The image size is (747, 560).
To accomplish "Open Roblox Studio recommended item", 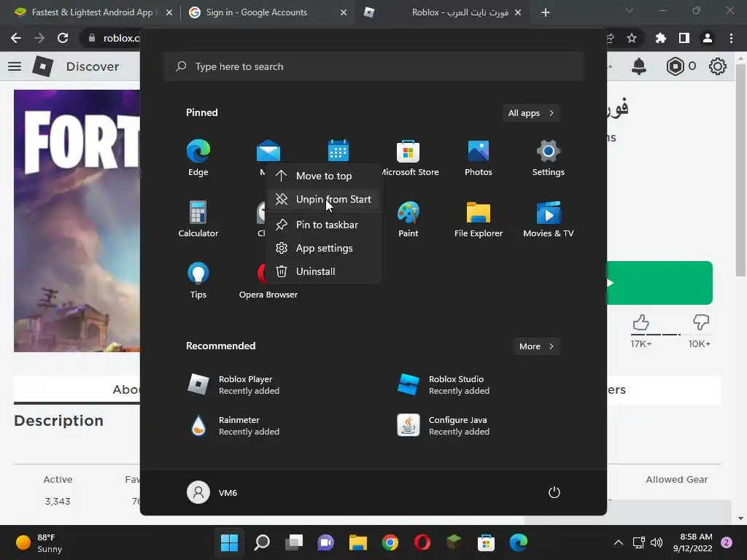I will [443, 385].
